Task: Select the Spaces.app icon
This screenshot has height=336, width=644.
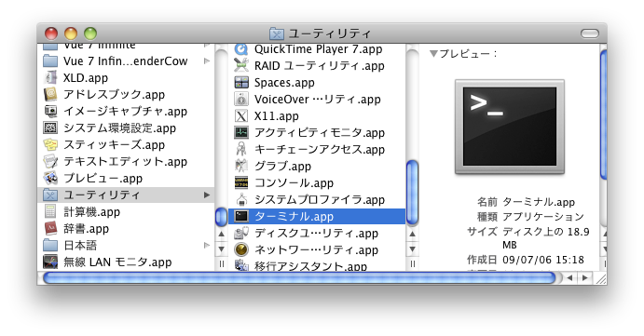Action: click(x=241, y=83)
